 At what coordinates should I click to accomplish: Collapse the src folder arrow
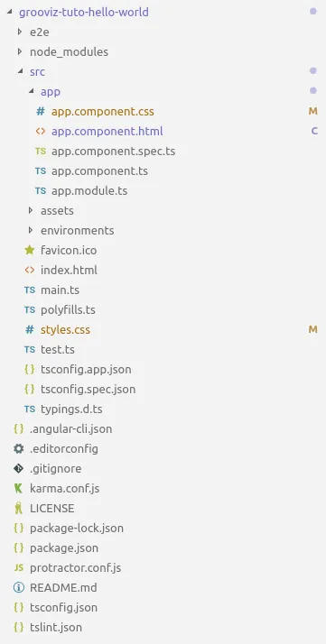[x=20, y=71]
